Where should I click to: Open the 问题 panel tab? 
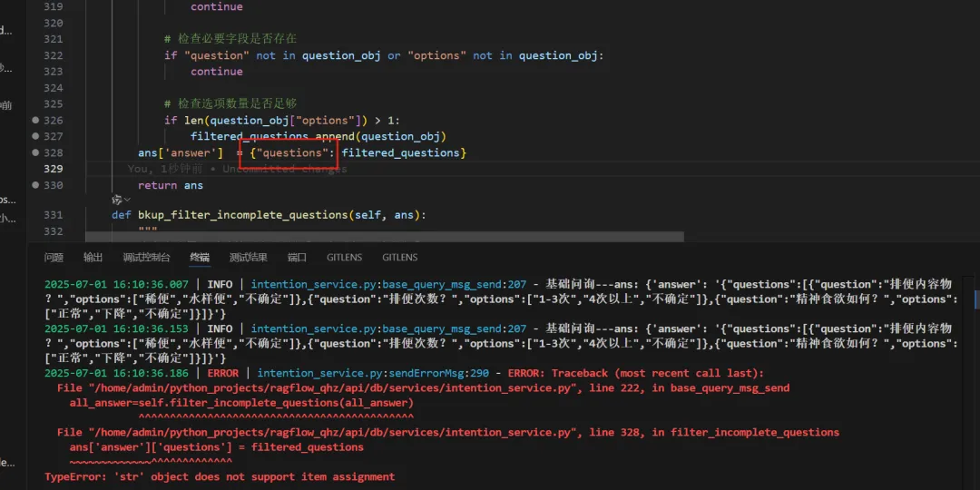pos(54,258)
